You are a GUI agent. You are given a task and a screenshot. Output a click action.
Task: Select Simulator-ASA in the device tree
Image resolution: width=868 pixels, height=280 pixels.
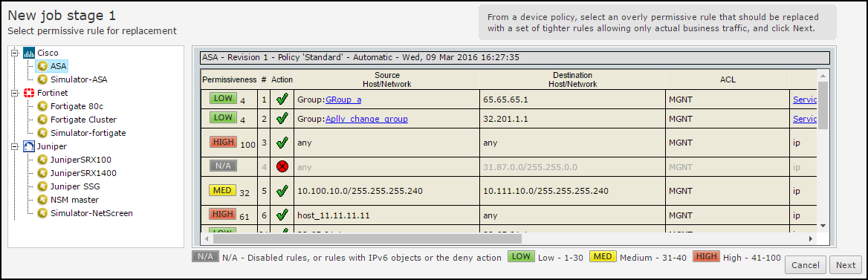(x=79, y=79)
